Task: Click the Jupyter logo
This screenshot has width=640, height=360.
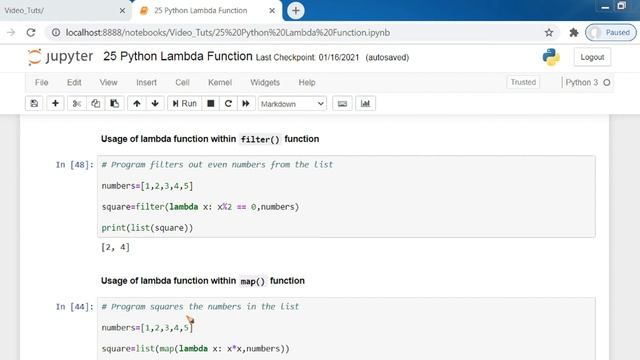Action: (x=60, y=57)
